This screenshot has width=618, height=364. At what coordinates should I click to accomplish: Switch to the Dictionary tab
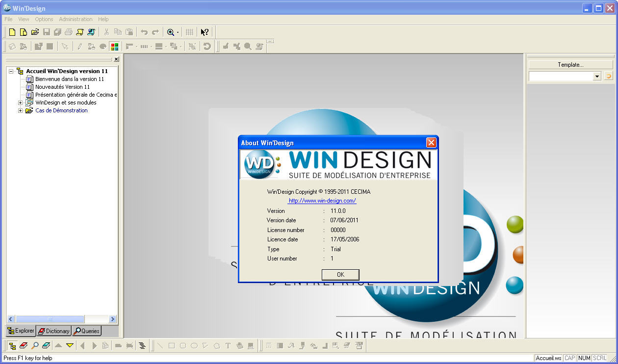(x=54, y=331)
